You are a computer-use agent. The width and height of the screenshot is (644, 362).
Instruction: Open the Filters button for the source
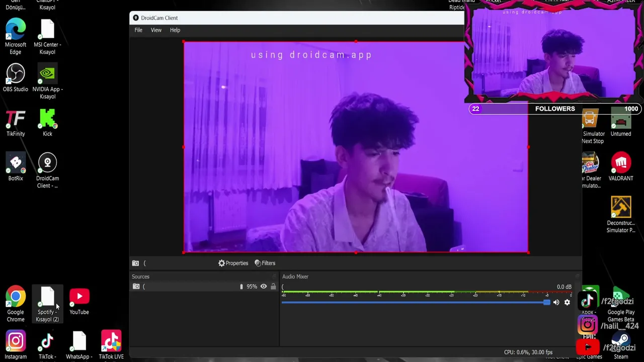pos(265,263)
